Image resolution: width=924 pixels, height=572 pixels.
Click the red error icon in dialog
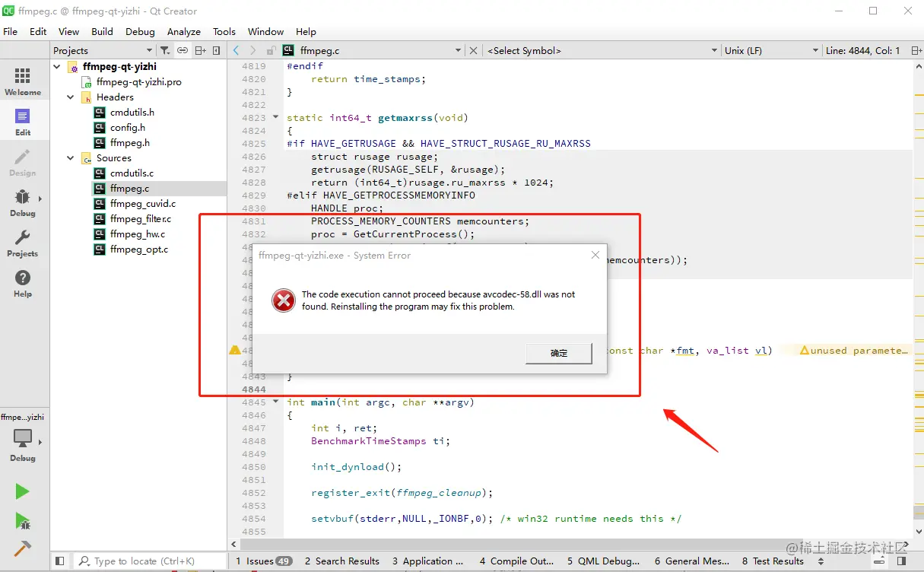point(283,301)
